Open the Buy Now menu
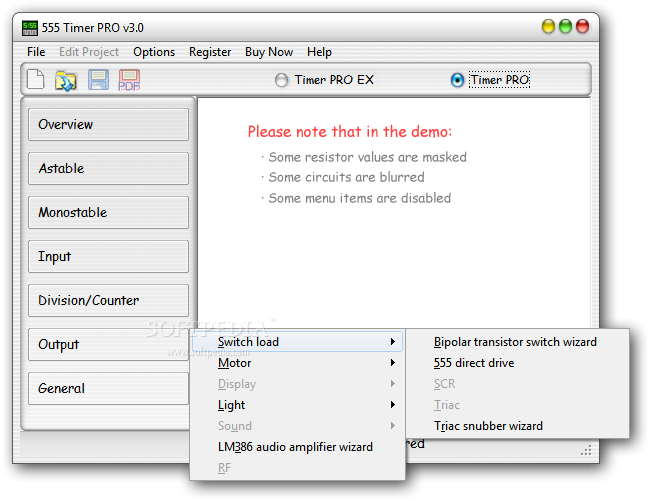The image size is (650, 501). tap(269, 52)
